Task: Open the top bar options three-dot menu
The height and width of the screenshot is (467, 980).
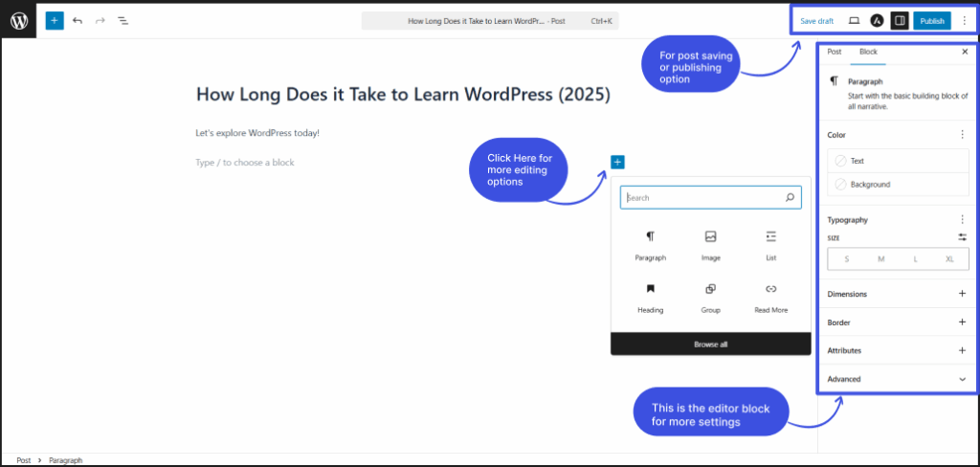Action: (x=964, y=21)
